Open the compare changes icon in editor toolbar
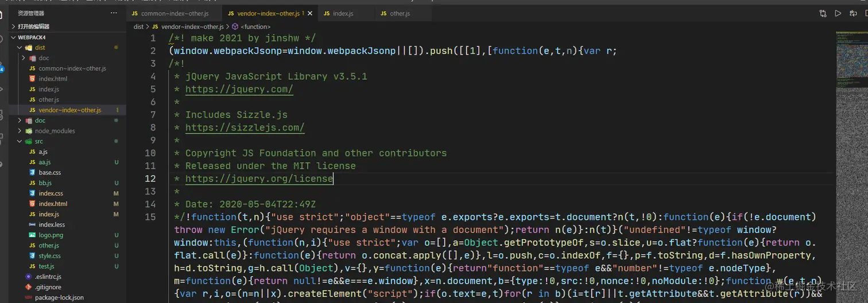 point(823,13)
